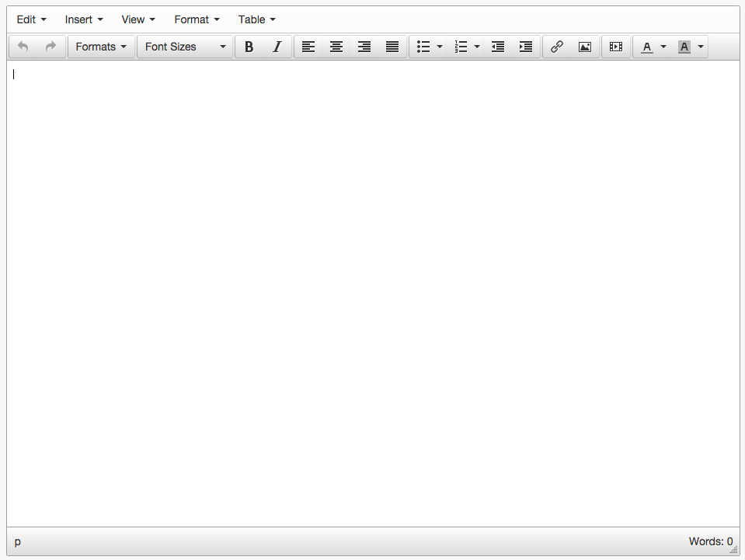Open the text color picker arrow

pyautogui.click(x=663, y=47)
